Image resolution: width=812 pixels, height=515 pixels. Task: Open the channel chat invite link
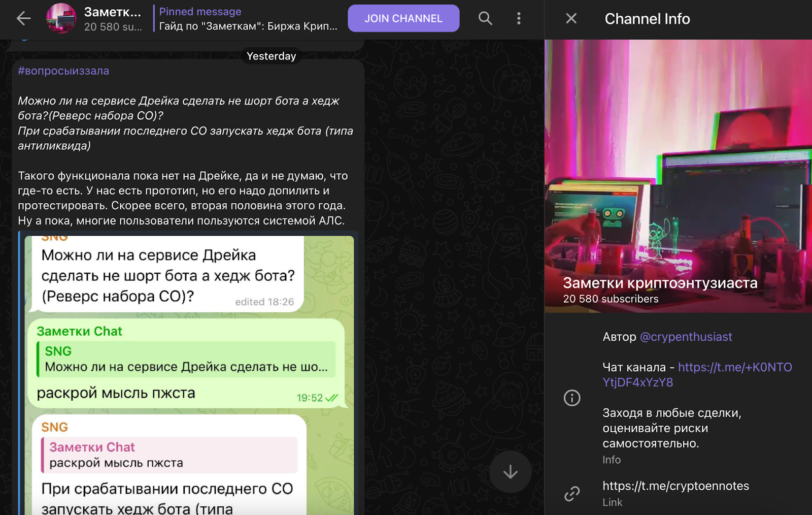point(697,375)
